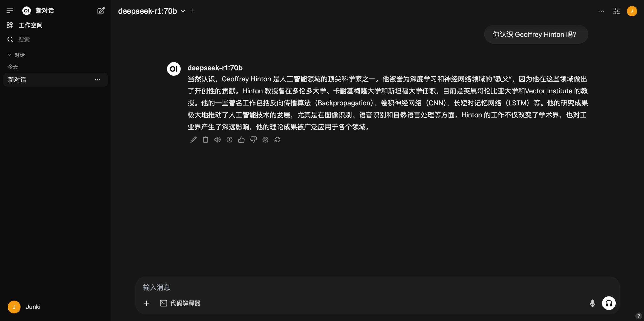This screenshot has height=321, width=644.
Task: Show generation info icon
Action: [x=229, y=140]
